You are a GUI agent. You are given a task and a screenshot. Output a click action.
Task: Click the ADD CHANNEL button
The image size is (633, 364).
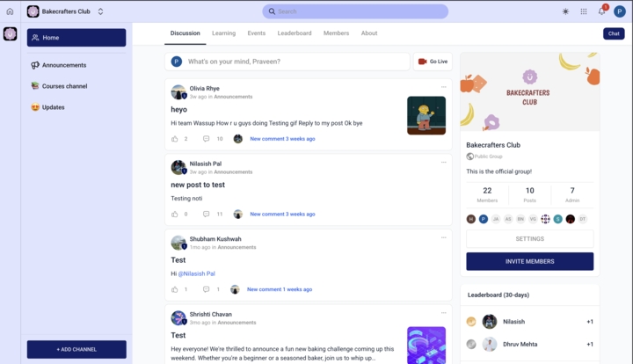(x=76, y=349)
